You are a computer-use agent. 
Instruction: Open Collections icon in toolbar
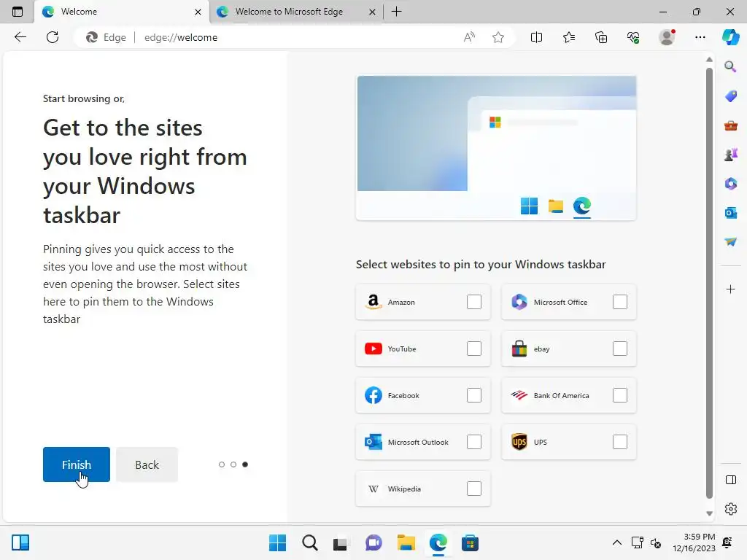coord(601,37)
